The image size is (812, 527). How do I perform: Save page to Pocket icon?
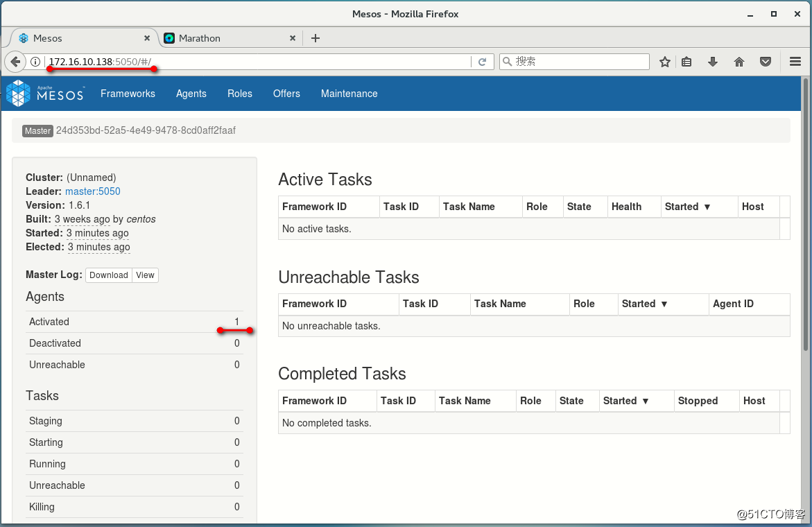(766, 62)
